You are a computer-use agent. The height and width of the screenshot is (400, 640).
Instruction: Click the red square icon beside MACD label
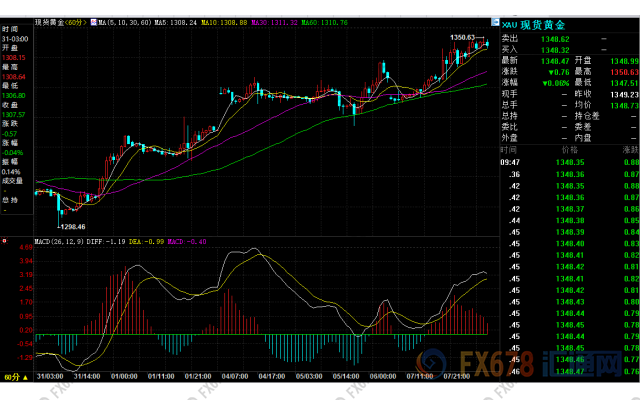click(5, 241)
